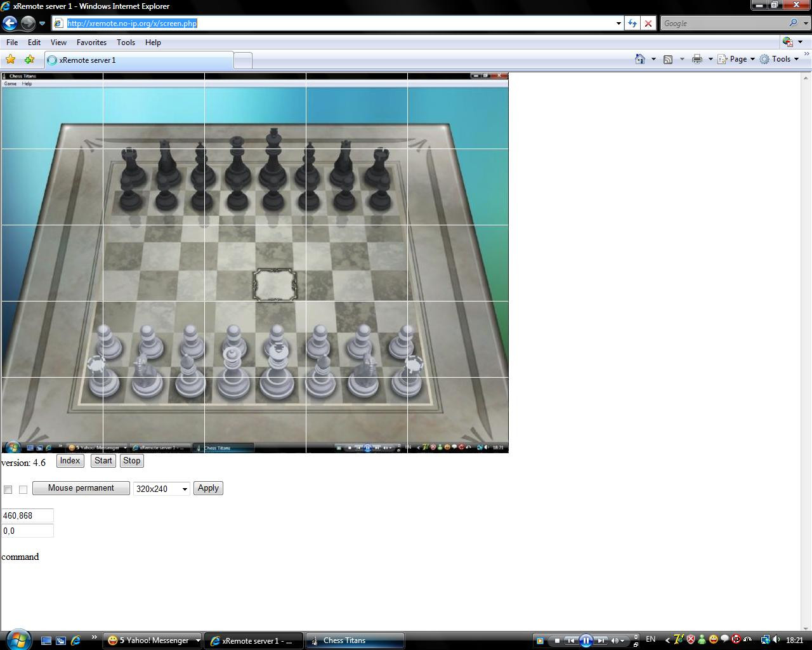This screenshot has width=812, height=650.
Task: Click the Start button below the remote screen
Action: [x=103, y=461]
